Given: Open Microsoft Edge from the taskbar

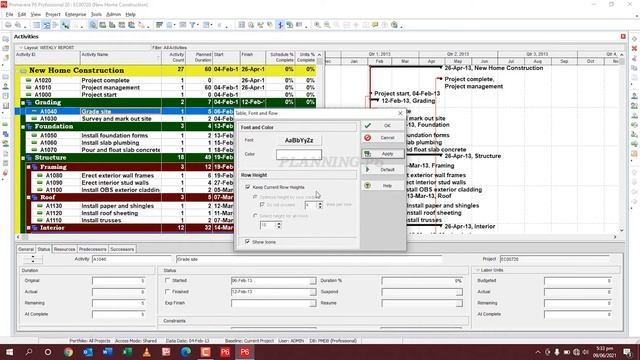Looking at the screenshot, I should [x=186, y=352].
